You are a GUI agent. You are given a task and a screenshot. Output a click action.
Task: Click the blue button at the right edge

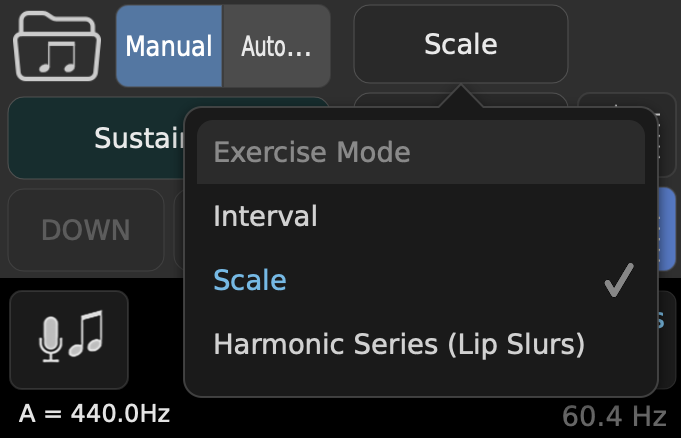pyautogui.click(x=667, y=229)
